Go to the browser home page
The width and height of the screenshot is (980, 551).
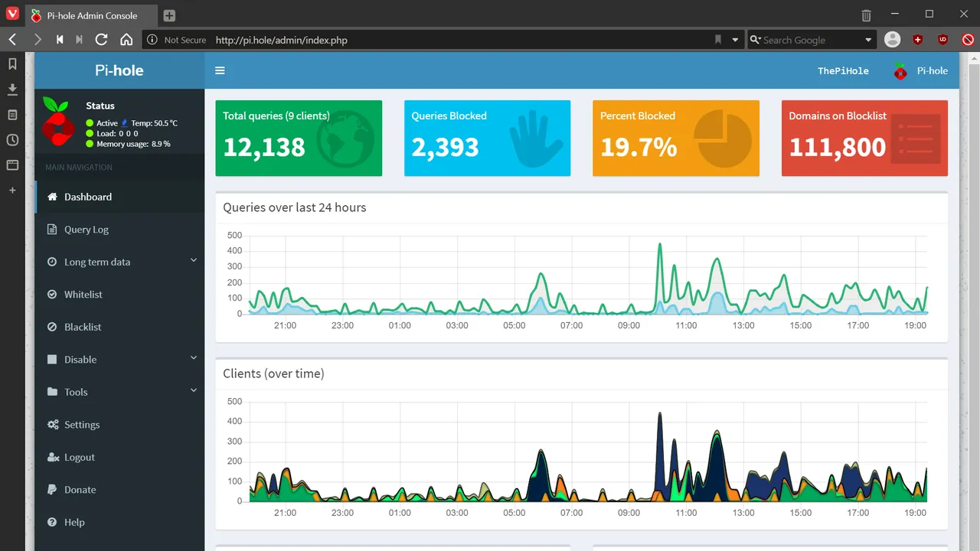tap(126, 40)
